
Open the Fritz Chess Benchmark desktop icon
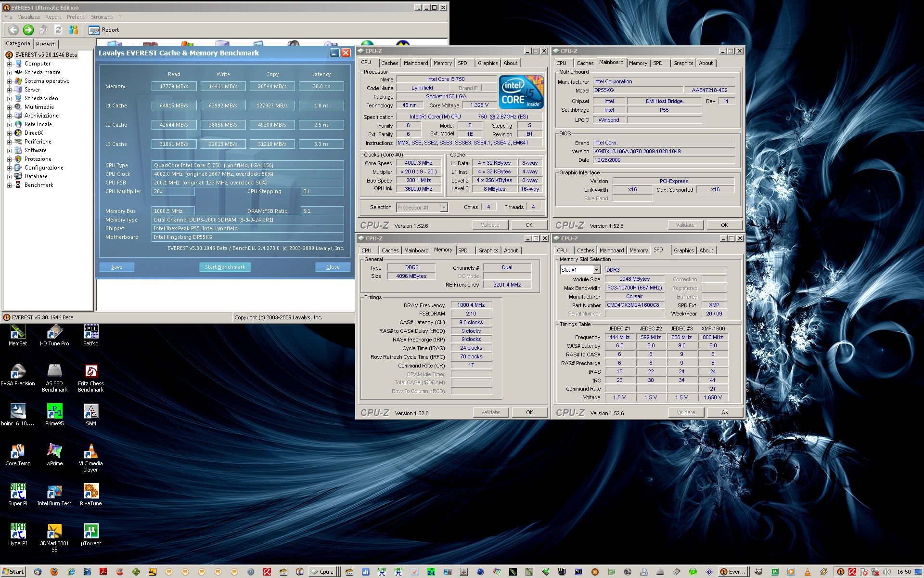point(91,372)
